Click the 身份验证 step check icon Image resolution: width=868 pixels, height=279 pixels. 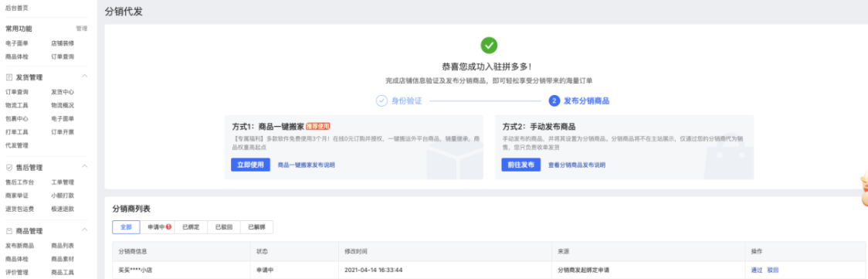(381, 101)
